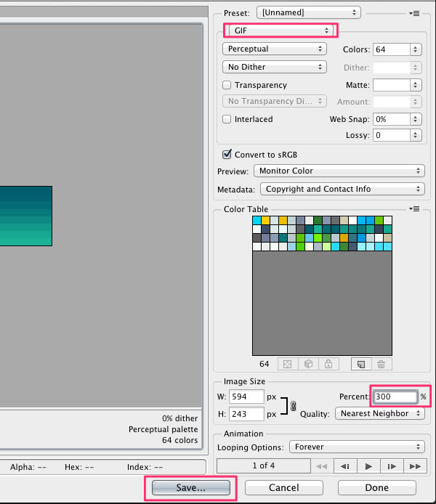The image size is (436, 504).
Task: Click the "Index: --" readout
Action: (x=145, y=467)
